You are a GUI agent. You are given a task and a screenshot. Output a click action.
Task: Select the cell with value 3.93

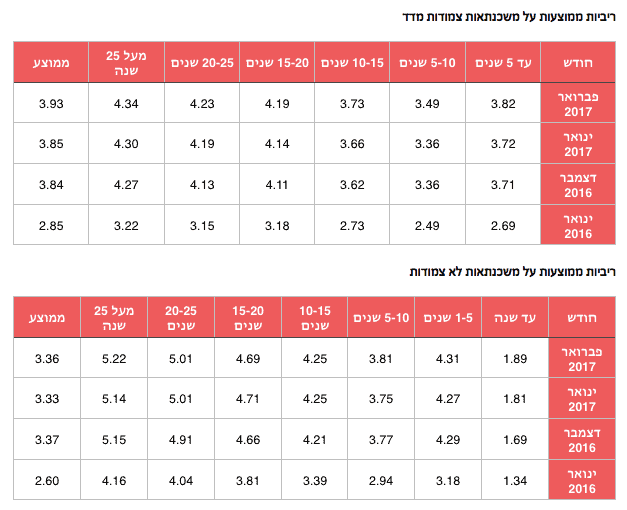pos(50,103)
